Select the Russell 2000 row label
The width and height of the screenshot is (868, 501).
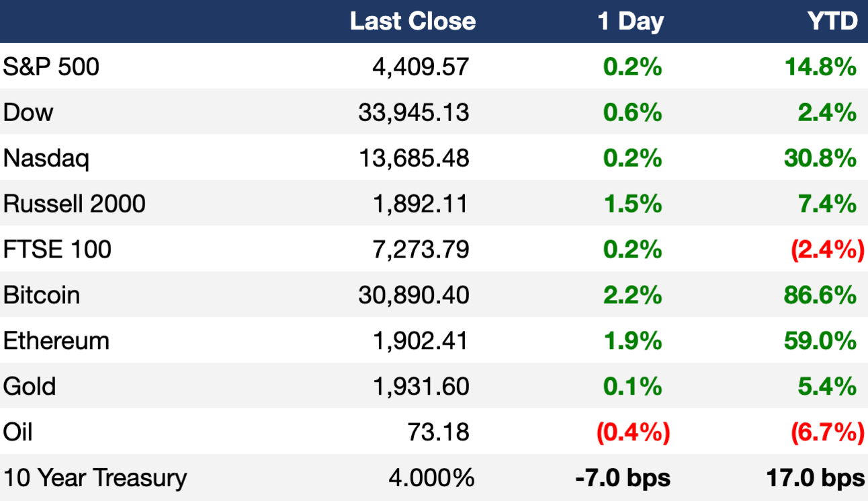point(74,203)
